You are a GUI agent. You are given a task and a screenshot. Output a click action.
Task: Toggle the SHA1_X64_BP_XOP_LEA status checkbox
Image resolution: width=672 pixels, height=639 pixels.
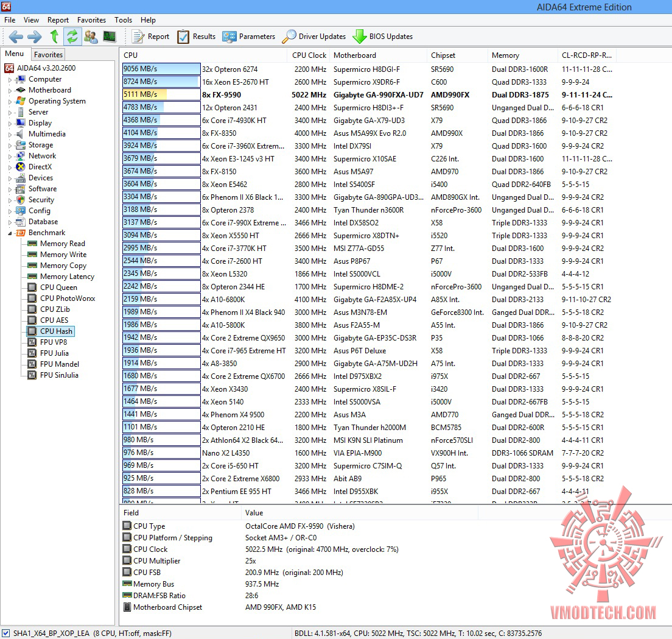click(5, 633)
